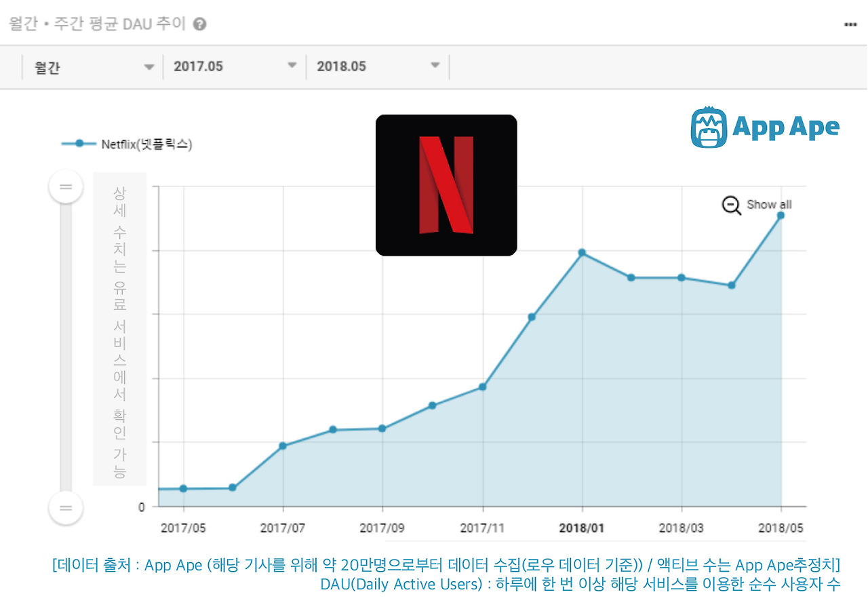Click the upper slider handle toggle
This screenshot has height=605, width=868.
65,186
